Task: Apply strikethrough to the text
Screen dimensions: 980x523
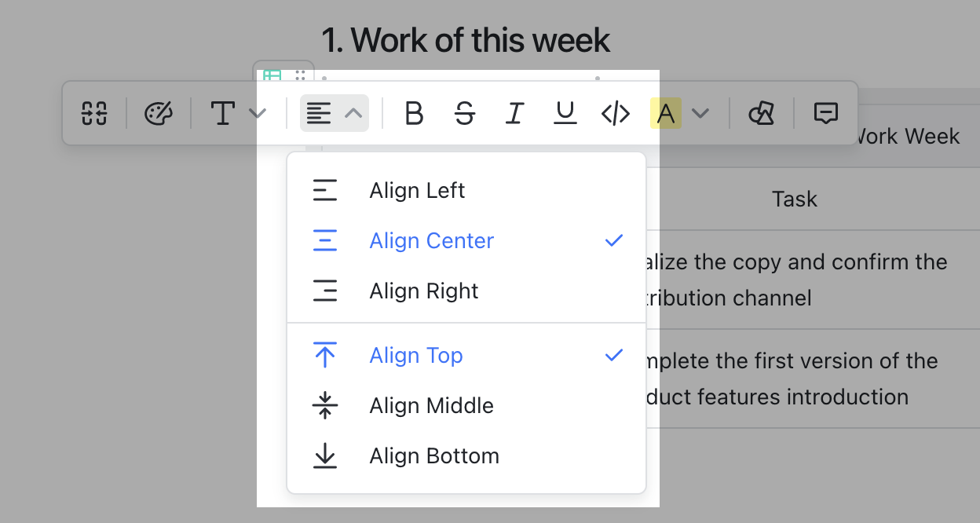Action: pyautogui.click(x=465, y=113)
